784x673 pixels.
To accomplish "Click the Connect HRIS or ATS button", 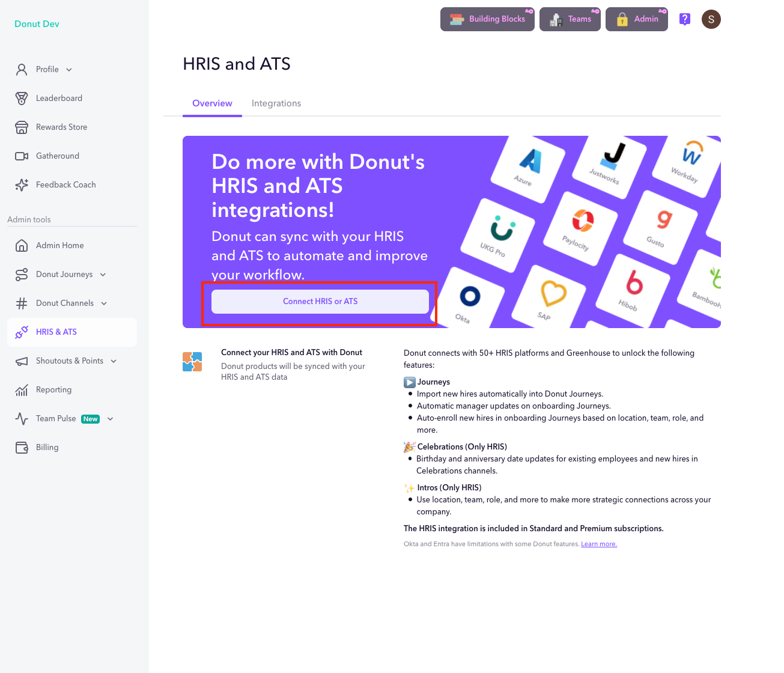I will pyautogui.click(x=320, y=302).
